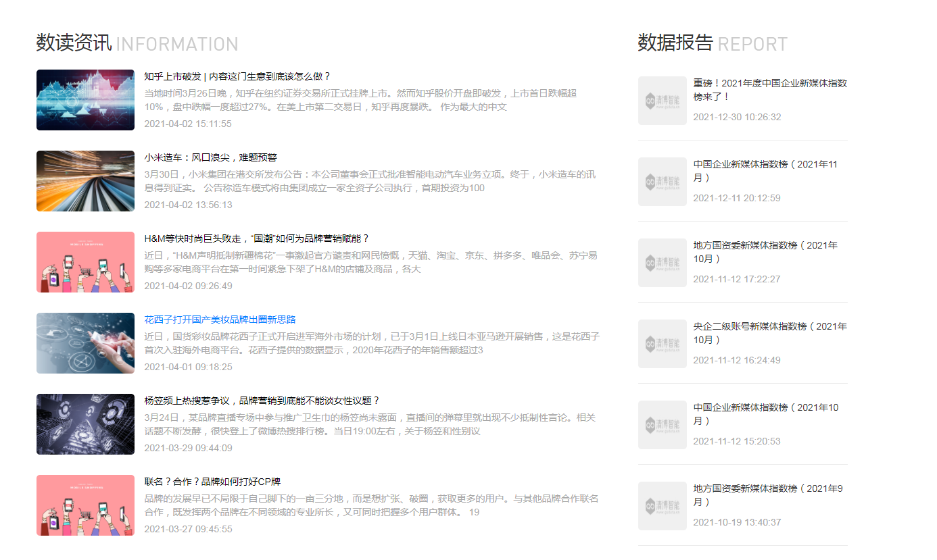Click the blue 花西子打开国产美妆品牌出圈新思路 link
937x560 pixels.
coord(220,320)
